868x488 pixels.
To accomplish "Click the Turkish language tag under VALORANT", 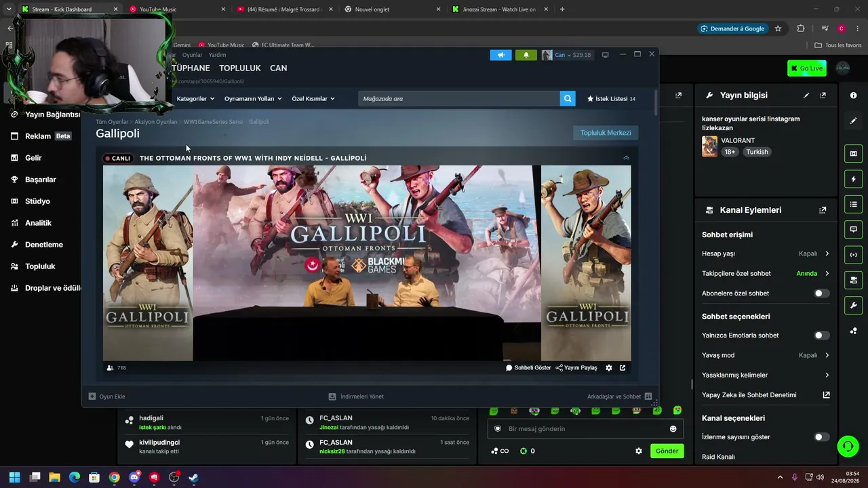I will click(757, 152).
